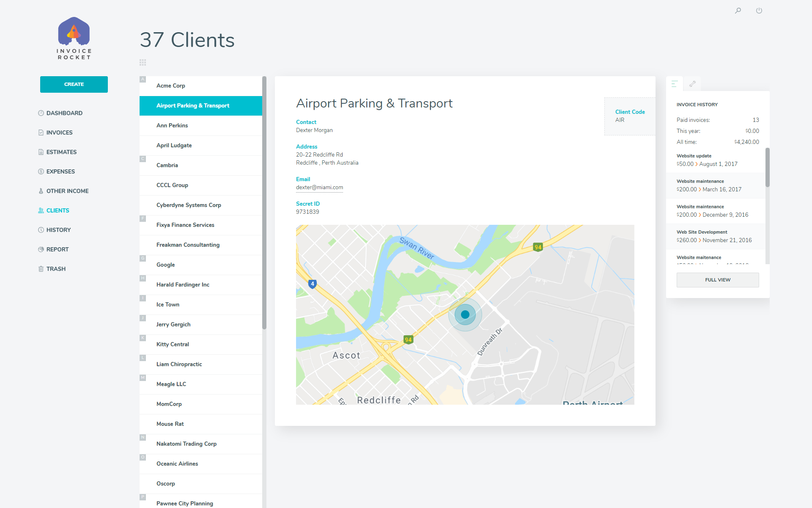The width and height of the screenshot is (812, 508).
Task: Select the invoice history list tab
Action: 675,84
